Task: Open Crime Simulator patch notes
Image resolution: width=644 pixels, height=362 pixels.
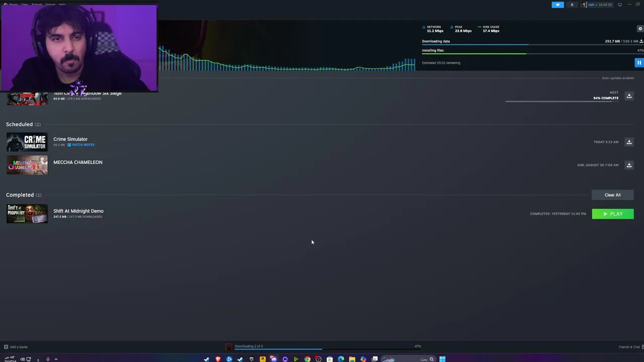Action: coord(81,145)
